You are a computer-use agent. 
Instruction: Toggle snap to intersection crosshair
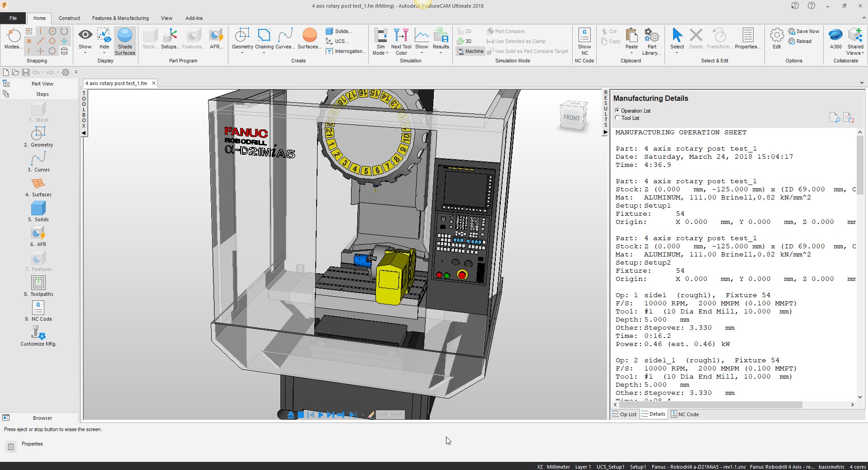41,51
